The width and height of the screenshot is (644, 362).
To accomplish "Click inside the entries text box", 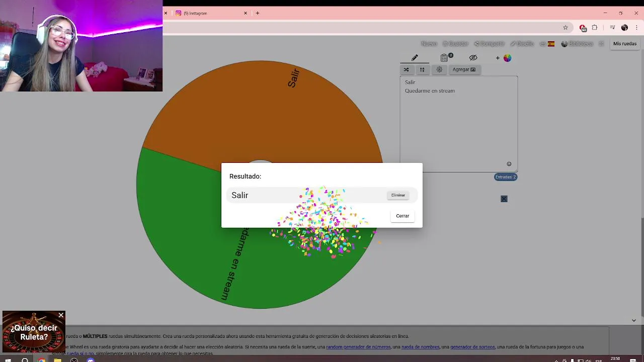I will pyautogui.click(x=458, y=124).
